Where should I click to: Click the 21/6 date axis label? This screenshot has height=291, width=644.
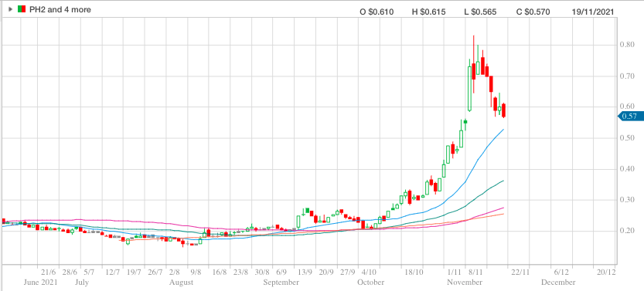pyautogui.click(x=48, y=272)
